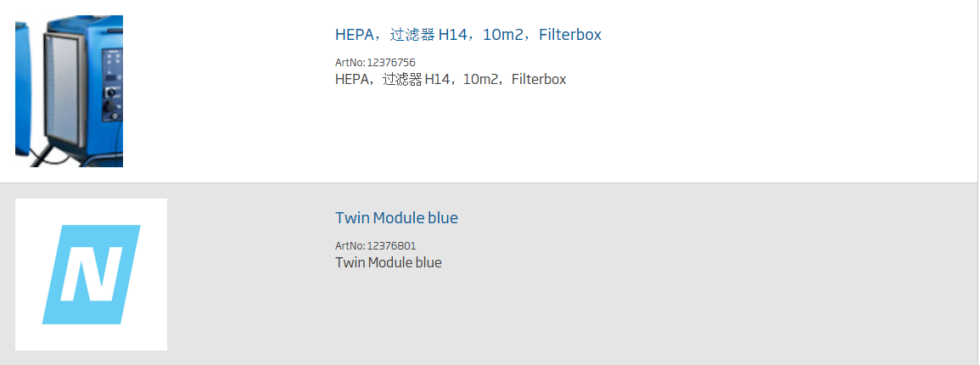Click the white letter N inside the logo
Screen dimensions: 980x365
point(92,274)
